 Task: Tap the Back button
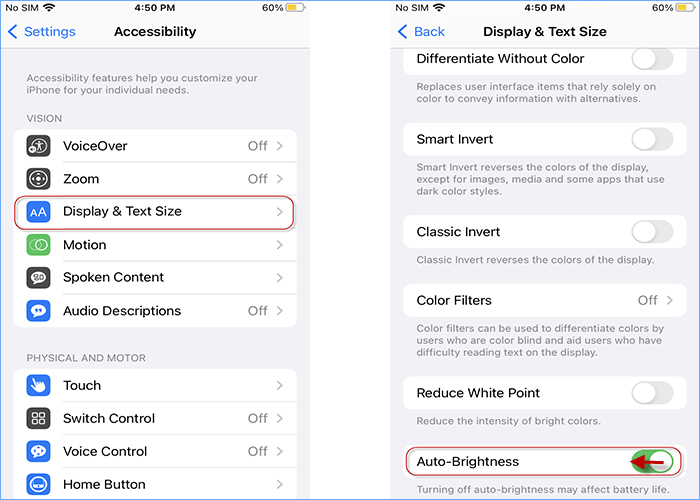tap(422, 32)
